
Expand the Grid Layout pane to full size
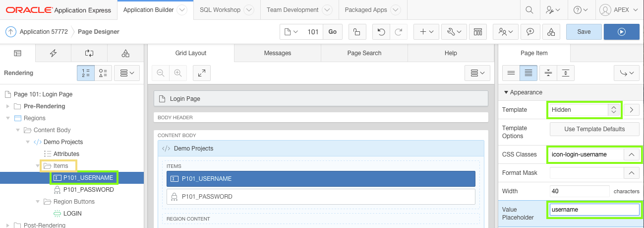click(202, 73)
